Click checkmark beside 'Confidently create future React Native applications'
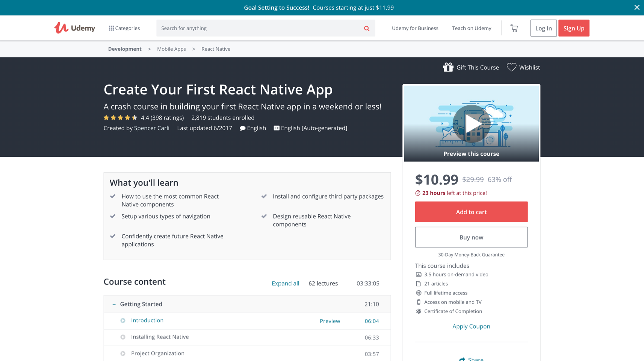 (x=113, y=236)
